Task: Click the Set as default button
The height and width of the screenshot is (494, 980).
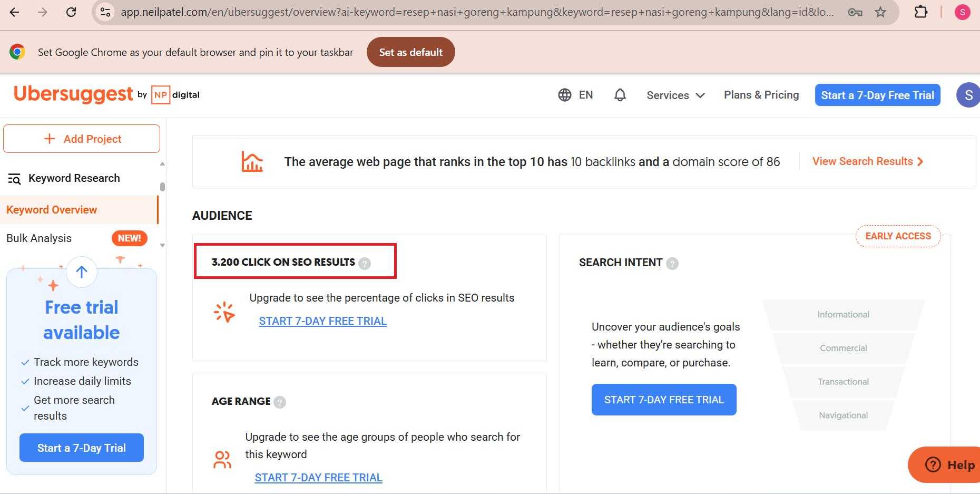Action: tap(411, 52)
